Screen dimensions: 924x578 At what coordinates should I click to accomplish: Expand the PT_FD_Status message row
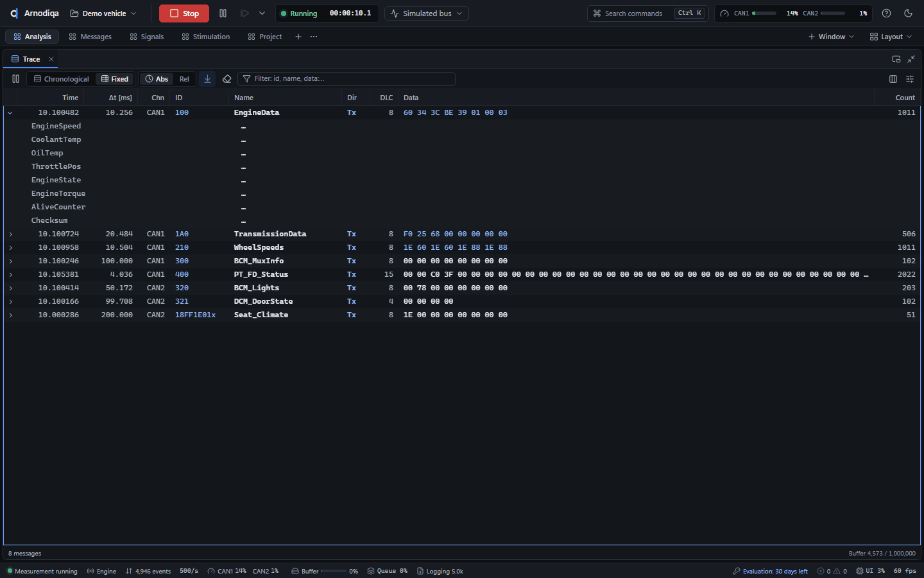coord(10,275)
